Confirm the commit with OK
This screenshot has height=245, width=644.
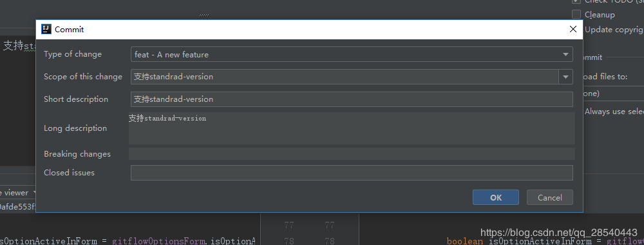(496, 197)
